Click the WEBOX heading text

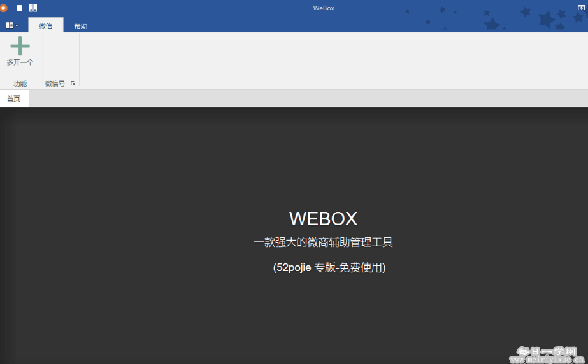[x=323, y=219]
